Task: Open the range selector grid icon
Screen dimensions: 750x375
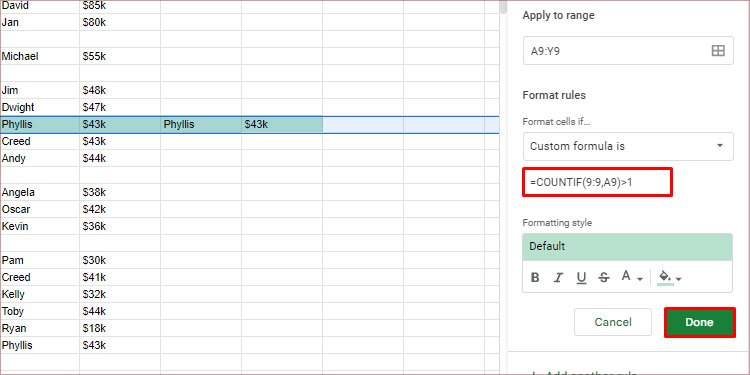Action: point(718,51)
